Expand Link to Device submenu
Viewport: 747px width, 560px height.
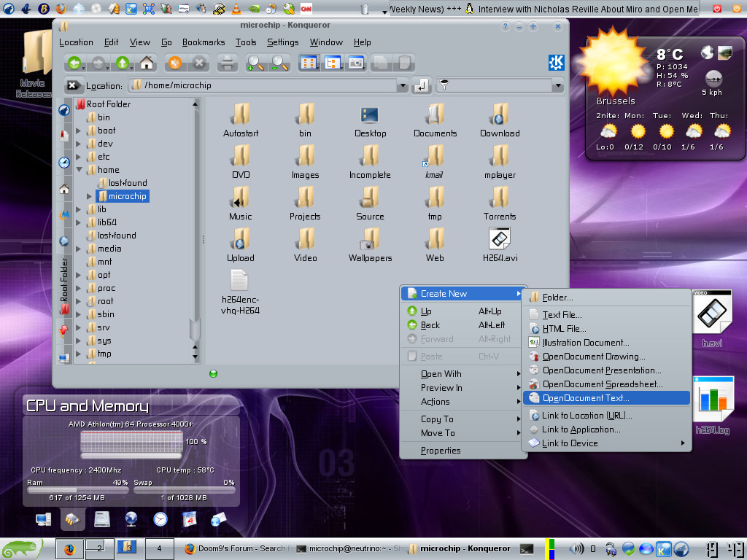coord(606,443)
